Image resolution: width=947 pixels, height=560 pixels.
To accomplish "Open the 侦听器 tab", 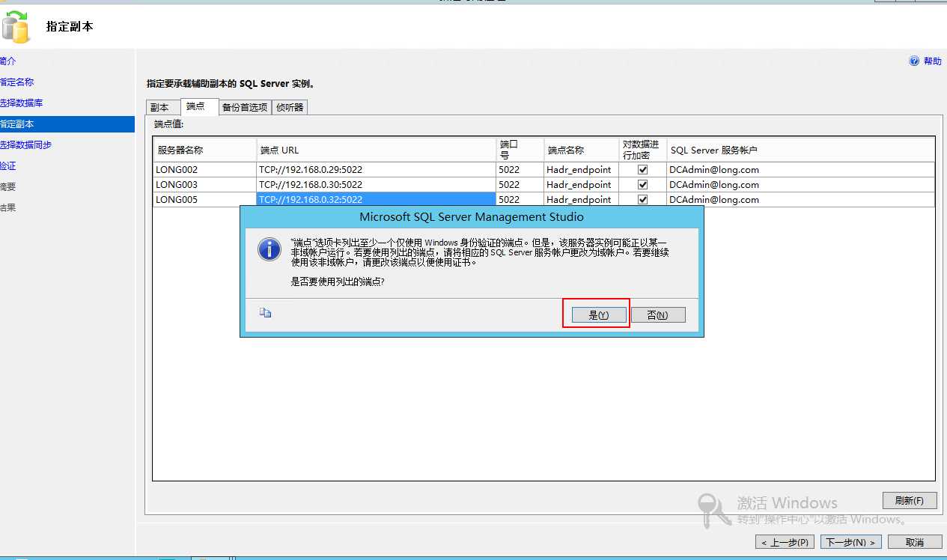I will click(x=290, y=107).
